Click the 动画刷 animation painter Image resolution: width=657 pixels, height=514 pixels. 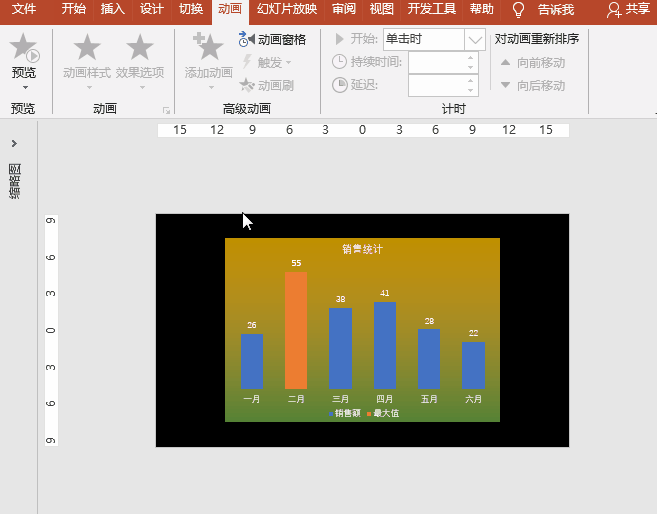266,85
